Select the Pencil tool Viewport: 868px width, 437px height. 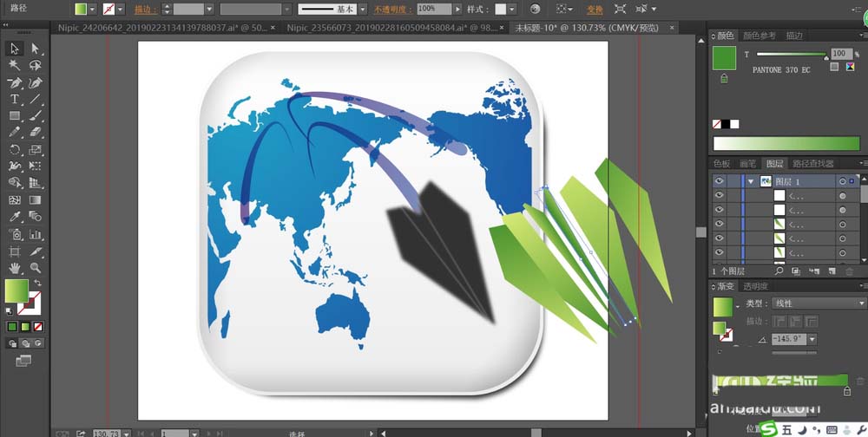pos(15,133)
